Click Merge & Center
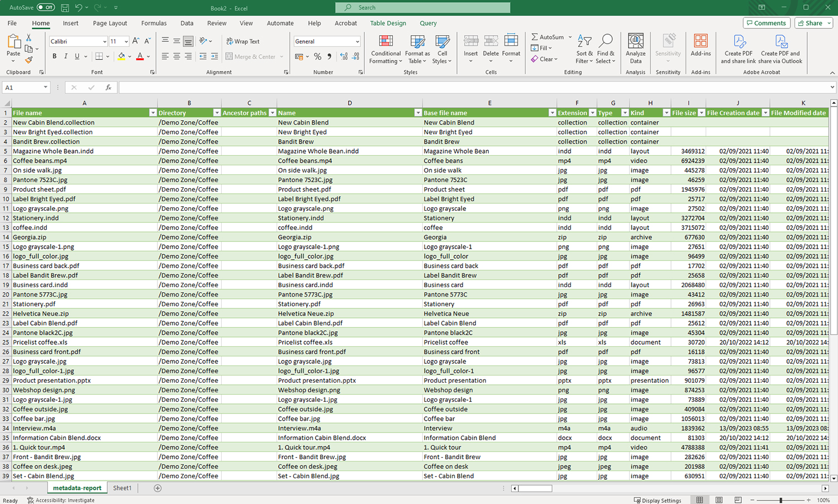The height and width of the screenshot is (504, 838). pyautogui.click(x=251, y=56)
